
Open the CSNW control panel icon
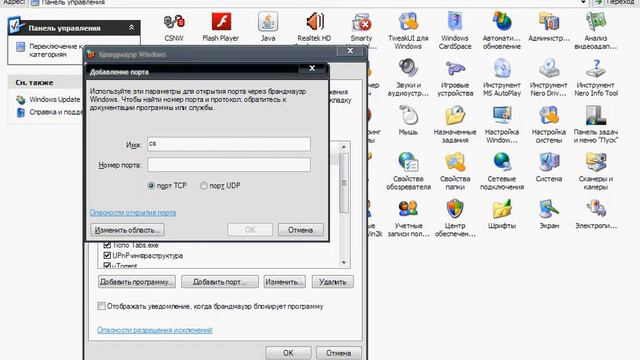[174, 22]
